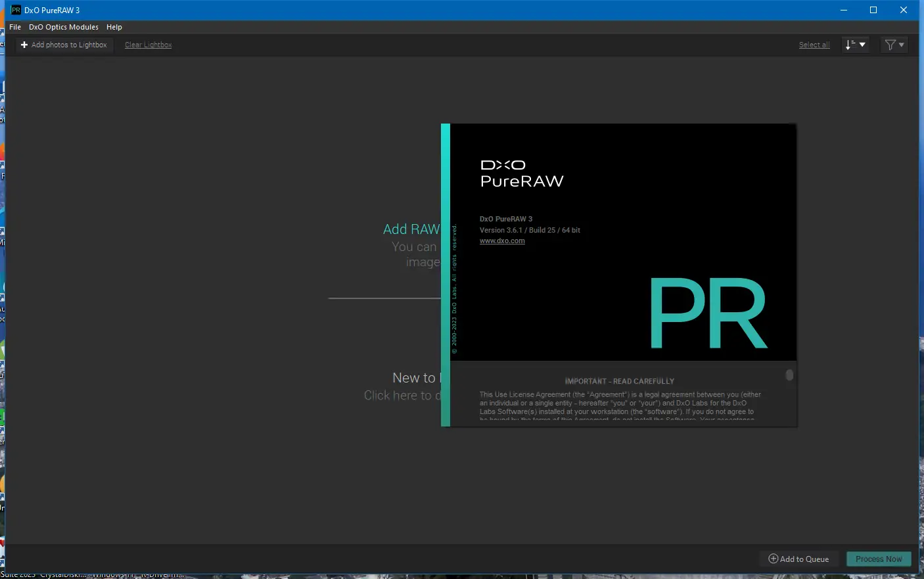The height and width of the screenshot is (579, 924).
Task: Open the www.dxo.com link on splash
Action: [x=502, y=241]
